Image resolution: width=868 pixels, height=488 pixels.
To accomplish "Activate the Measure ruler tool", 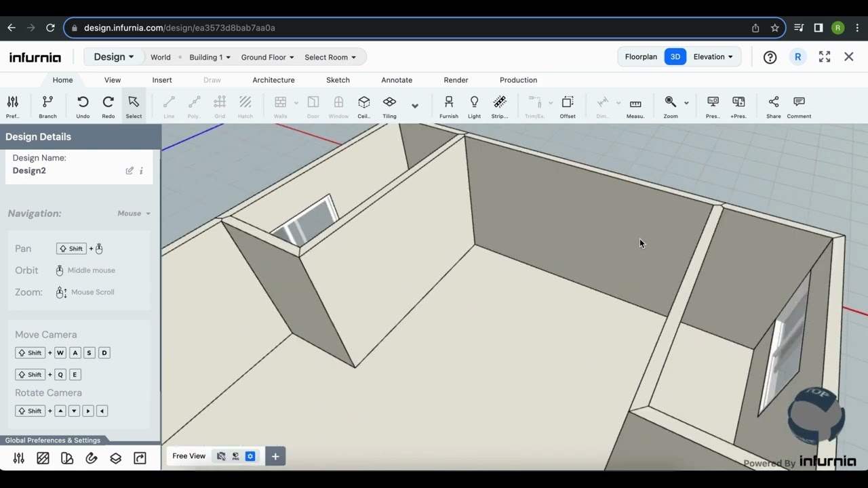I will [635, 106].
